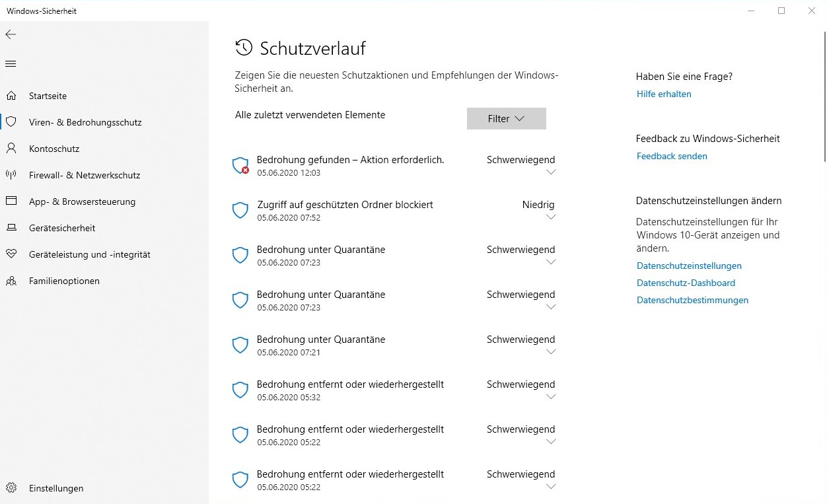Click the date 05.06.2020 12:03
The height and width of the screenshot is (504, 827).
pyautogui.click(x=289, y=173)
